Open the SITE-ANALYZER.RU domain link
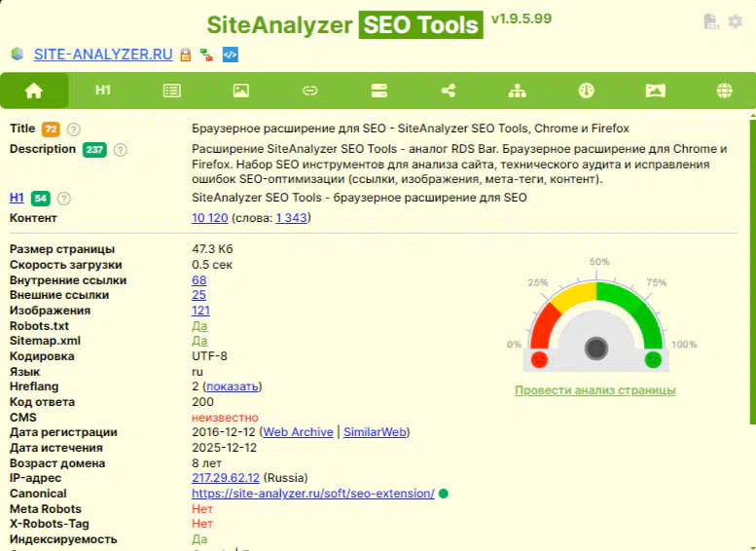 click(x=103, y=55)
